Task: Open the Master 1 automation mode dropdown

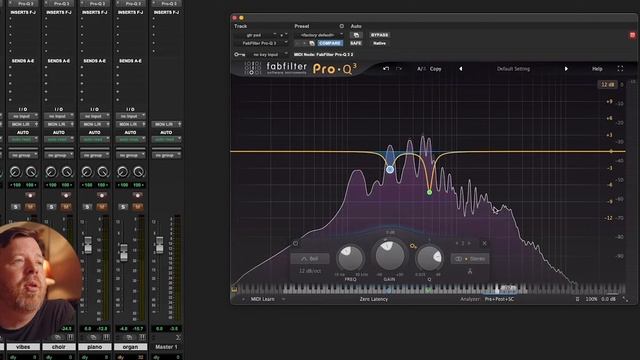Action: click(x=167, y=140)
